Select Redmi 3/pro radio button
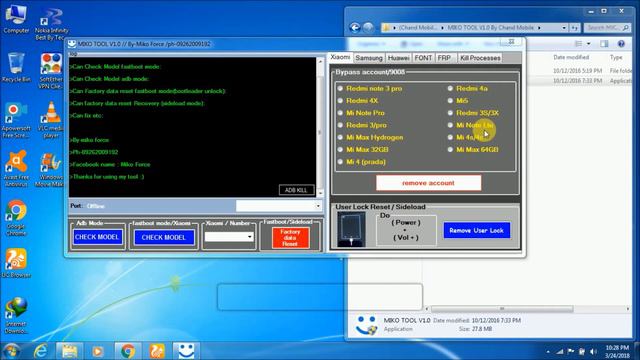This screenshot has height=360, width=640. pyautogui.click(x=340, y=125)
